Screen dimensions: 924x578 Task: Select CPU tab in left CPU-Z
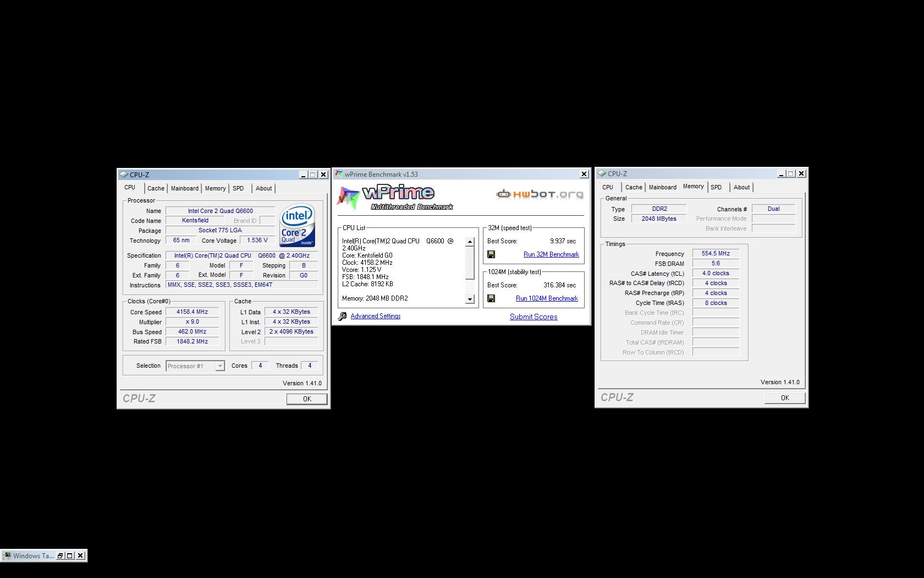point(130,187)
